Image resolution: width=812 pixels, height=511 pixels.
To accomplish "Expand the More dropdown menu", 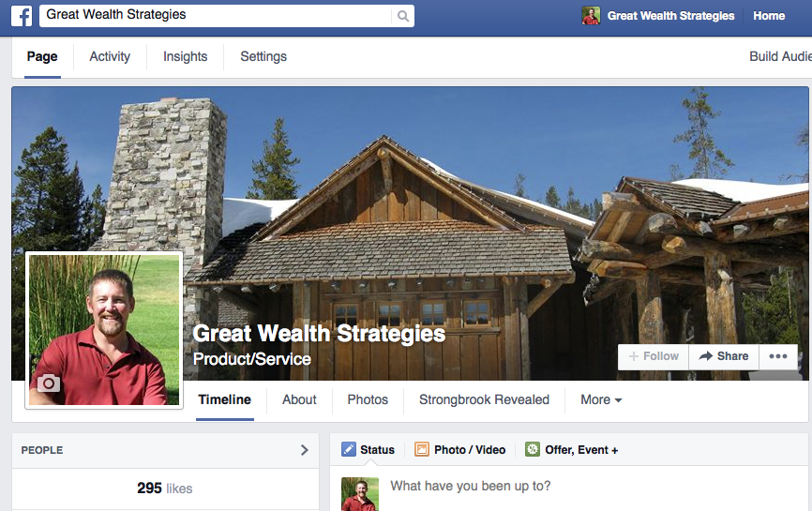I will click(x=601, y=399).
